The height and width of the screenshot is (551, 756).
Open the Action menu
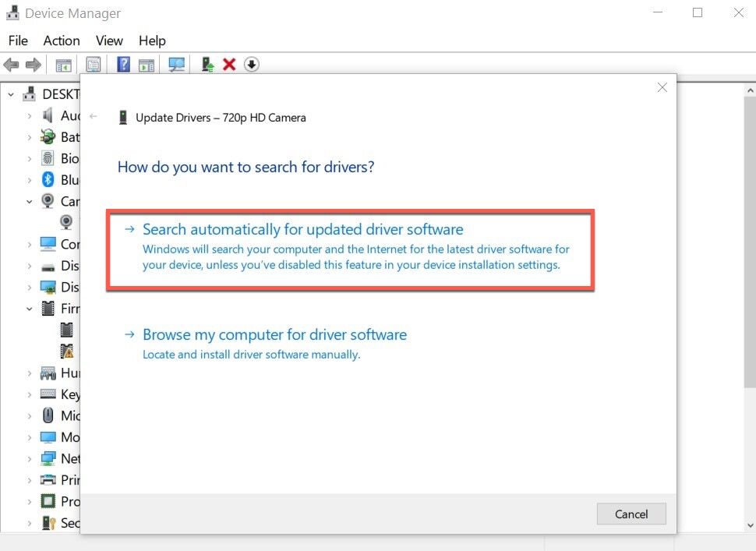click(62, 41)
